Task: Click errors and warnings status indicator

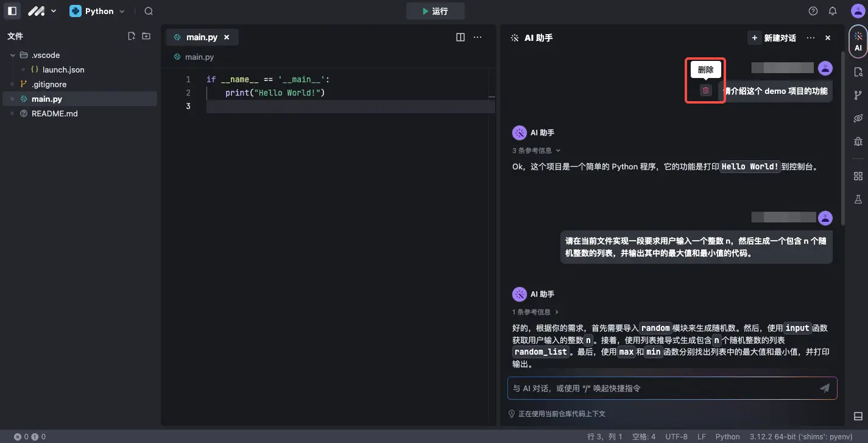Action: (x=30, y=437)
